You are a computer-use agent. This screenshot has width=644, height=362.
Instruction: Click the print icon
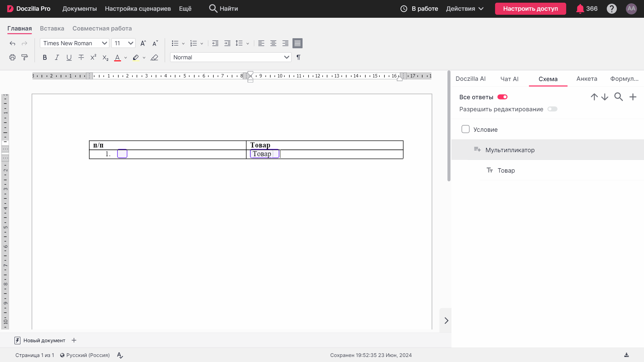pos(12,57)
